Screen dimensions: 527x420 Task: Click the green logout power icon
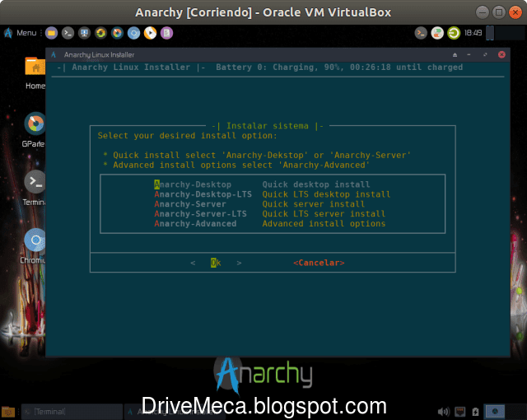[x=454, y=33]
